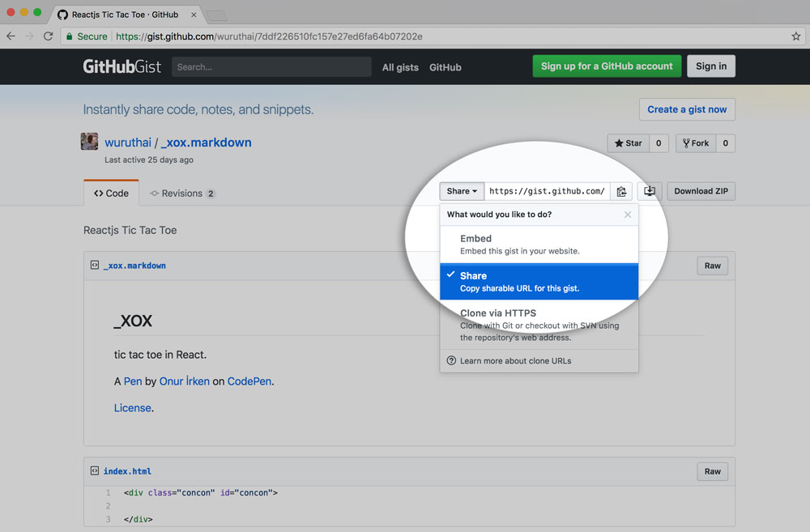Click the green padlock Secure icon
Viewport: 810px width, 532px height.
[x=69, y=36]
